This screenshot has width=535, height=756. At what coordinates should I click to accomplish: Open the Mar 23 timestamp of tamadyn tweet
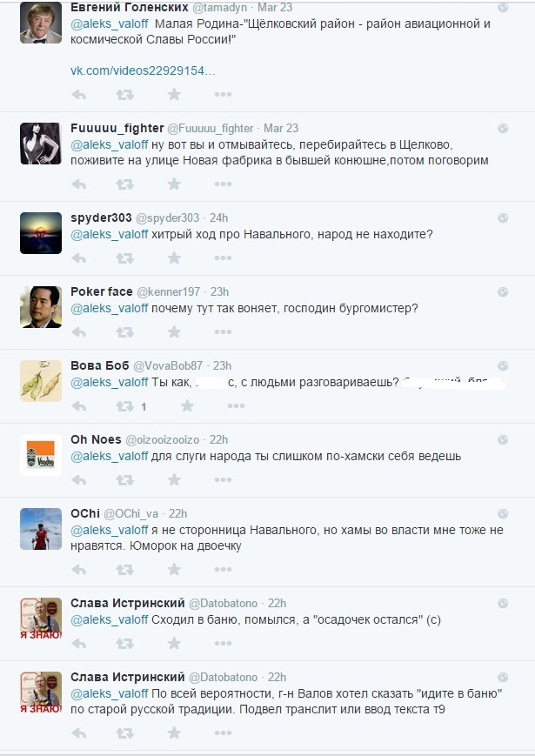click(275, 8)
